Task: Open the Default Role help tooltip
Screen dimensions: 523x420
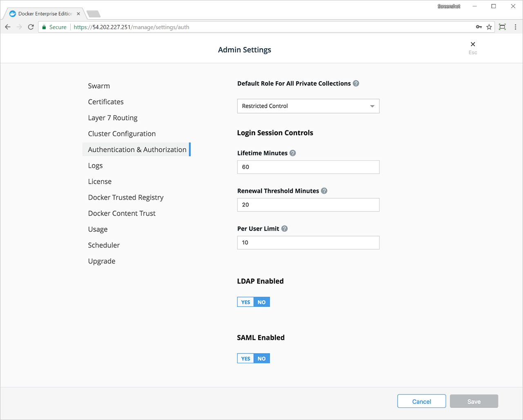Action: (355, 83)
